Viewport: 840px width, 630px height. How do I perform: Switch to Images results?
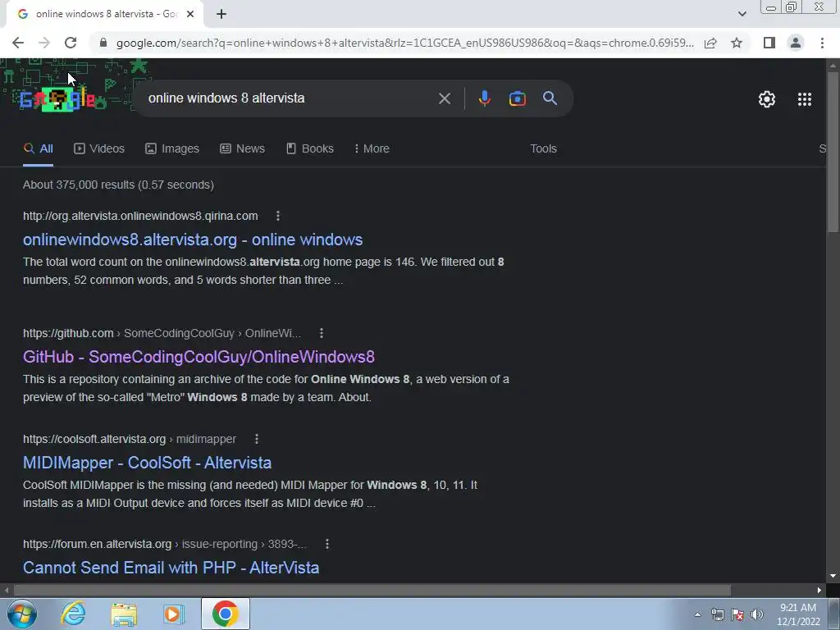(172, 149)
